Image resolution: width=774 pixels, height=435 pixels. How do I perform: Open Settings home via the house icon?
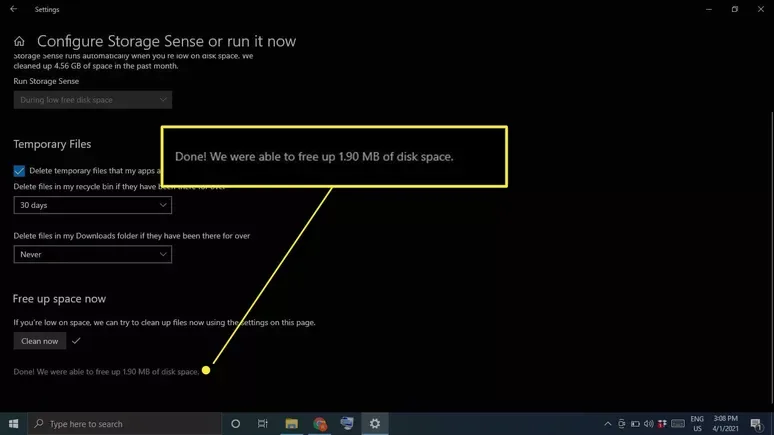[x=19, y=41]
